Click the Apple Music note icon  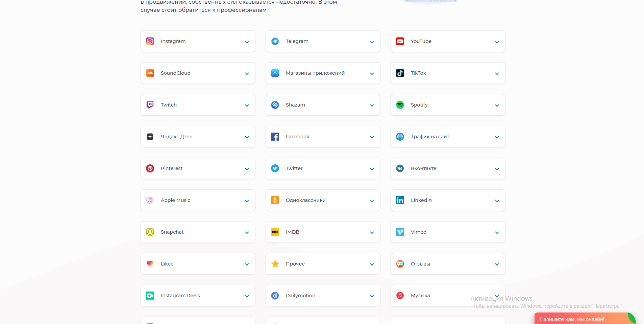(150, 200)
